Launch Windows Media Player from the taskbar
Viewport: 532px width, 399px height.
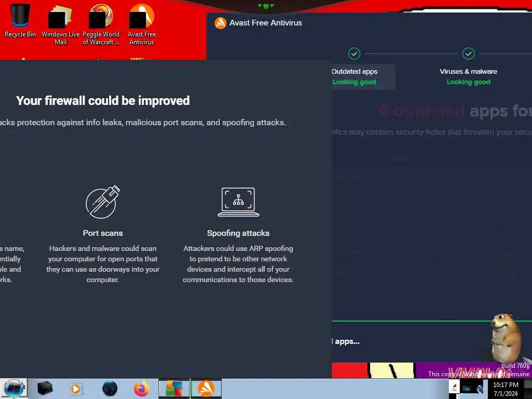76,389
